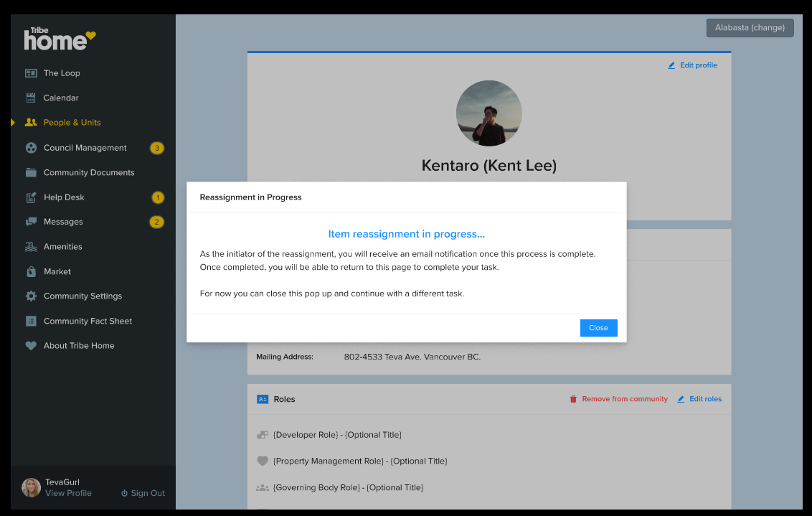Click the About Tribe Home heart icon

click(31, 345)
